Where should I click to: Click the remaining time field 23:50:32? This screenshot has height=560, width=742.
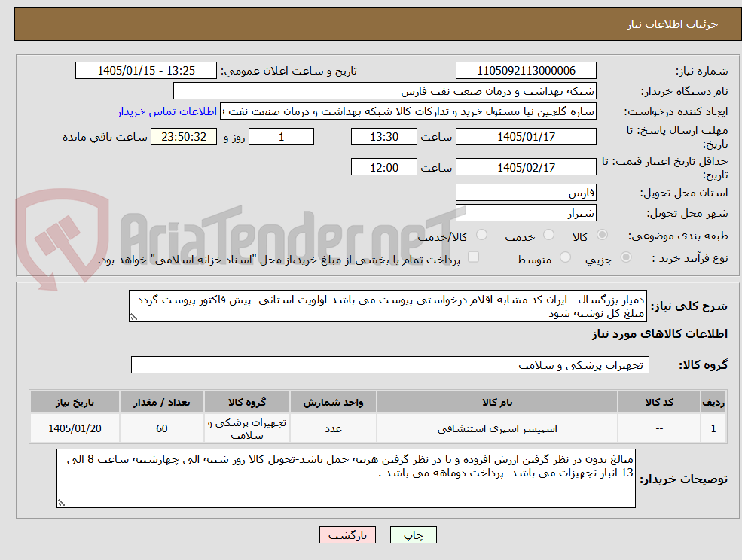click(x=184, y=137)
